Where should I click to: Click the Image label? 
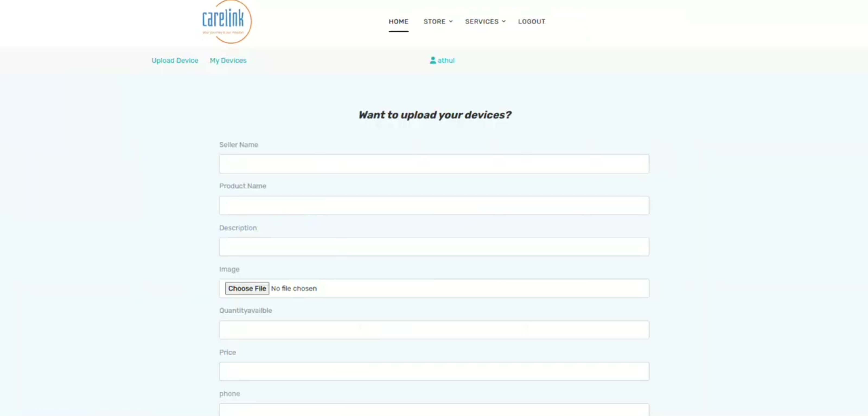(229, 269)
